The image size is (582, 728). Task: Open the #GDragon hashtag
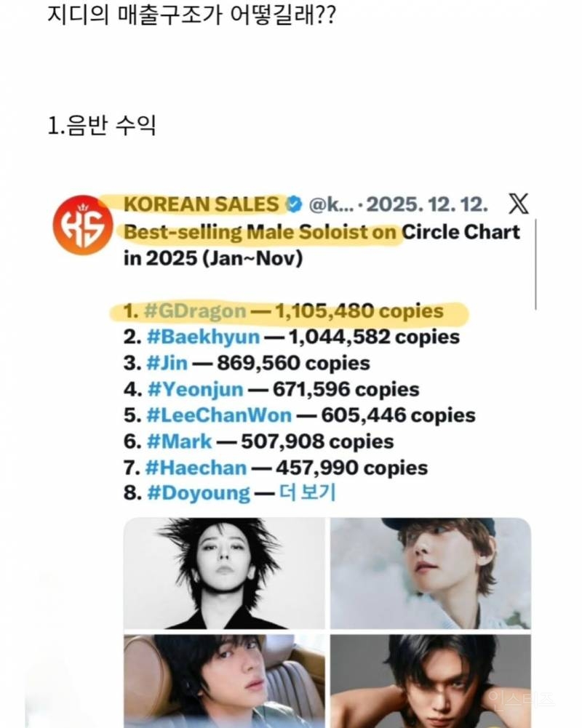click(196, 311)
